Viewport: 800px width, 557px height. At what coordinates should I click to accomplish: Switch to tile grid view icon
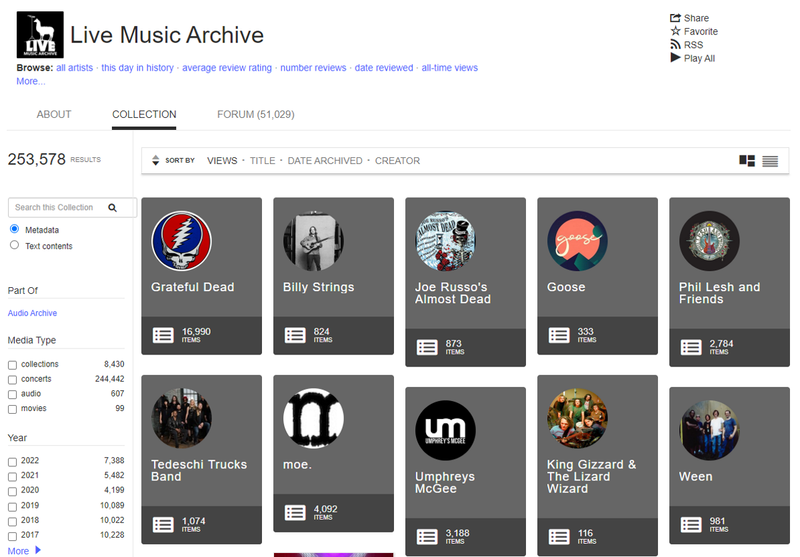(747, 161)
